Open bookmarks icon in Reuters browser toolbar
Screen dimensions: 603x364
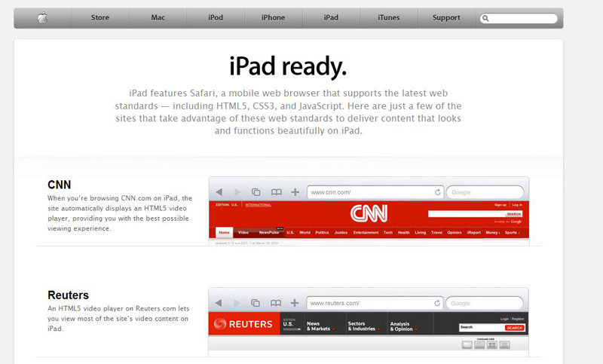point(276,303)
